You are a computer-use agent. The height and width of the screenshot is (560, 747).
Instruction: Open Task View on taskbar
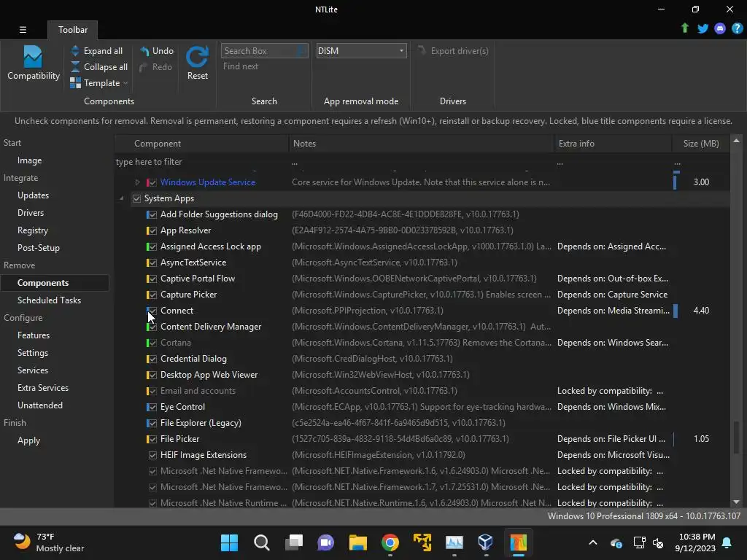(293, 542)
